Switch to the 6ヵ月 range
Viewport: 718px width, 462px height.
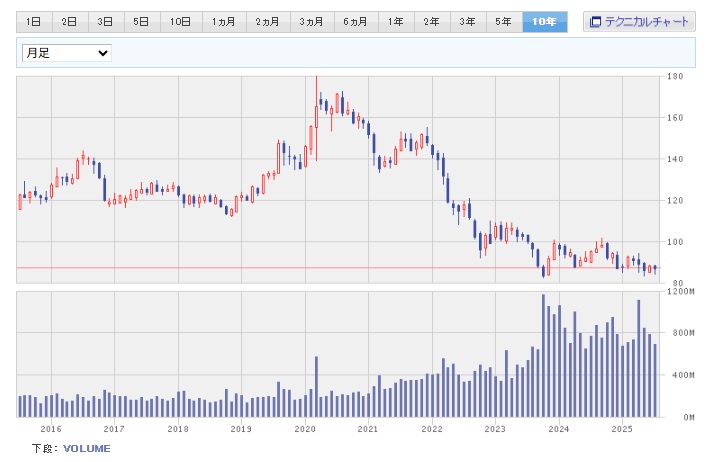[356, 22]
